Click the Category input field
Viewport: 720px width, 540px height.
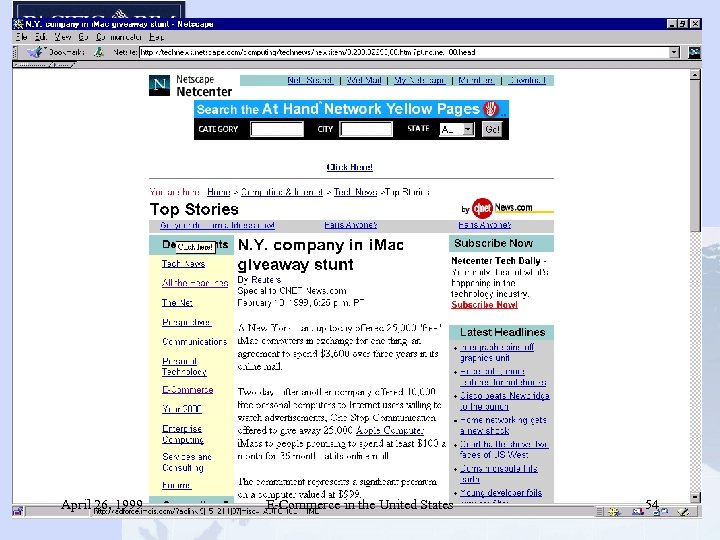277,129
